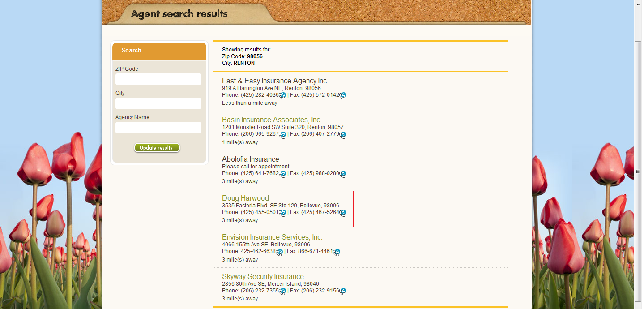Screen dimensions: 644x309
Task: Click call icon by Envision Insurance phone number
Action: click(280, 253)
